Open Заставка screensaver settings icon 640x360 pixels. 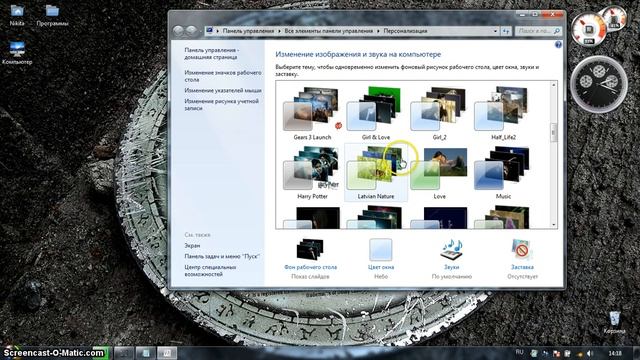coord(522,249)
